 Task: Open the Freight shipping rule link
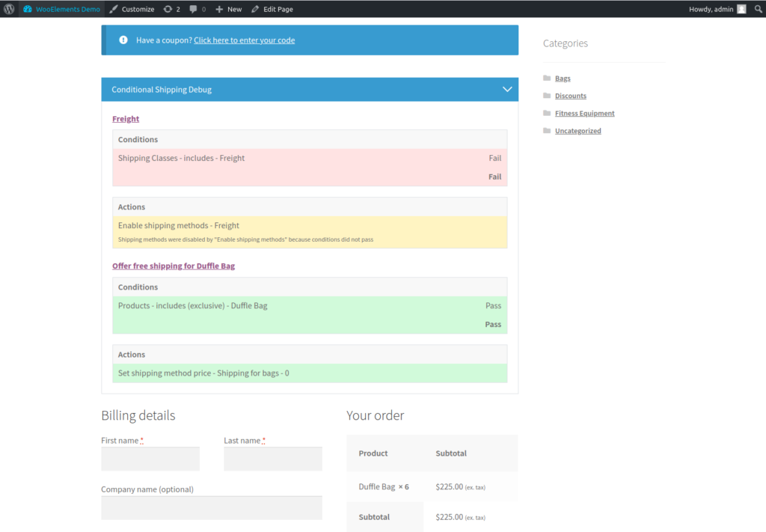pos(125,118)
